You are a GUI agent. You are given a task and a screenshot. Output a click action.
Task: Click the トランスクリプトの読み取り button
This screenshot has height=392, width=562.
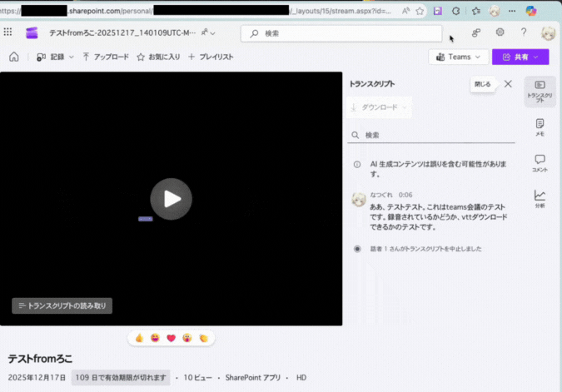coord(62,305)
